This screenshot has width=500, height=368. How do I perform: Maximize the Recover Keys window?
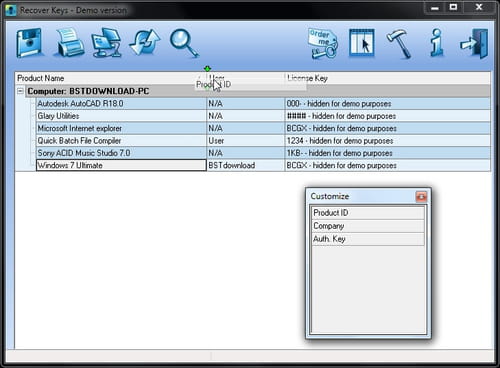(453, 7)
